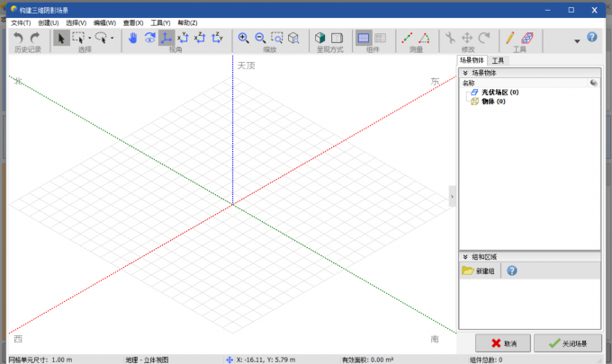This screenshot has height=364, width=612.
Task: Open the 查看(X) menu
Action: [133, 23]
